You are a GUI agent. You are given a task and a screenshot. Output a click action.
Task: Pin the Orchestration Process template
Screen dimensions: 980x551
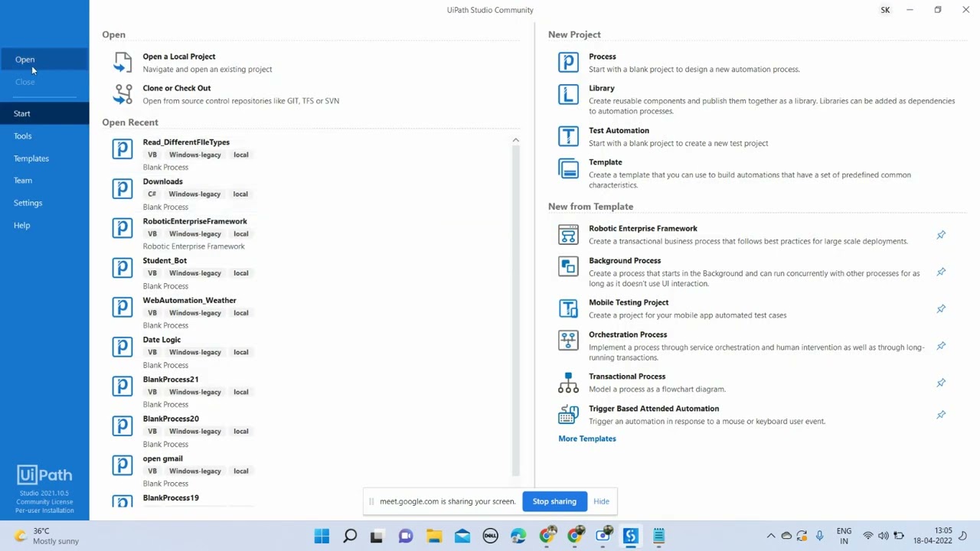[x=941, y=346]
